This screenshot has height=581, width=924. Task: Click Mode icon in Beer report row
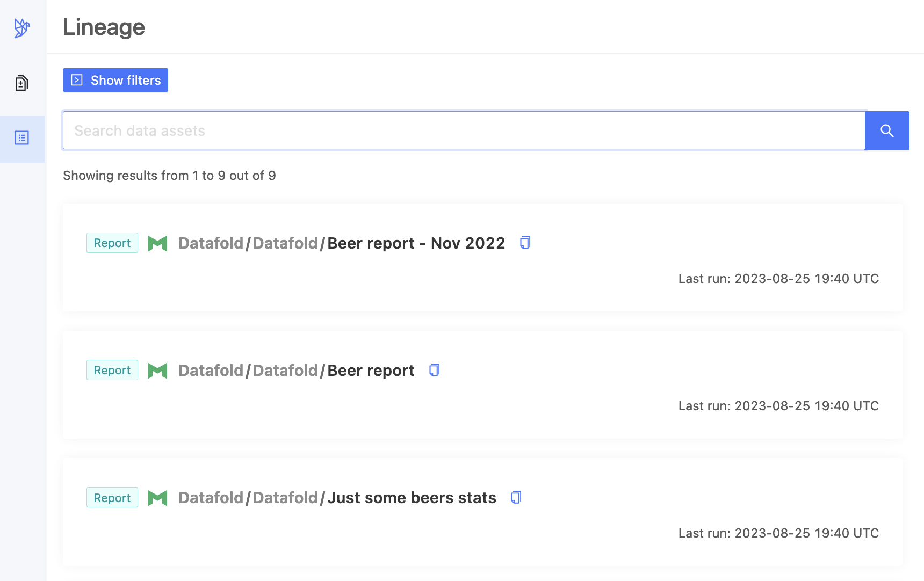pyautogui.click(x=157, y=371)
